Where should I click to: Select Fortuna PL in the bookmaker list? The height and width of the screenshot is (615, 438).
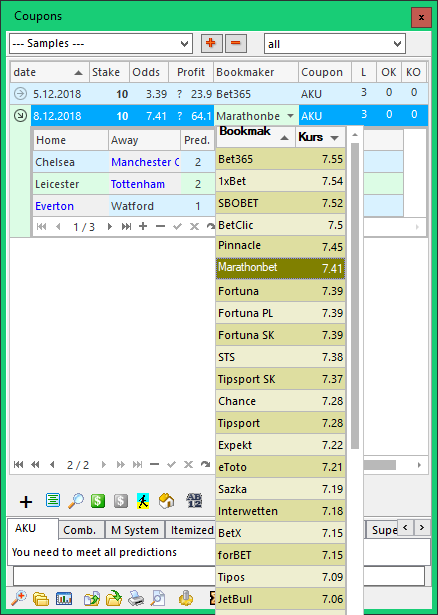pos(280,313)
